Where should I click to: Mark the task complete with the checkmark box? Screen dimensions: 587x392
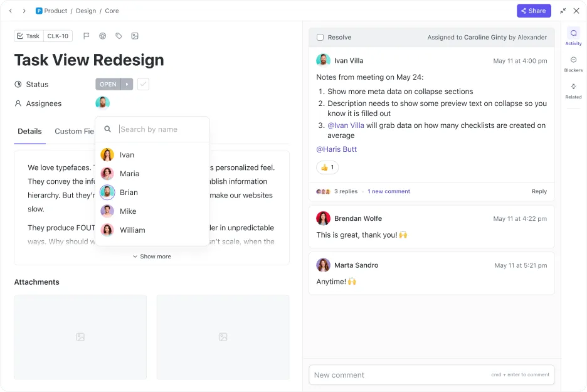tap(143, 84)
